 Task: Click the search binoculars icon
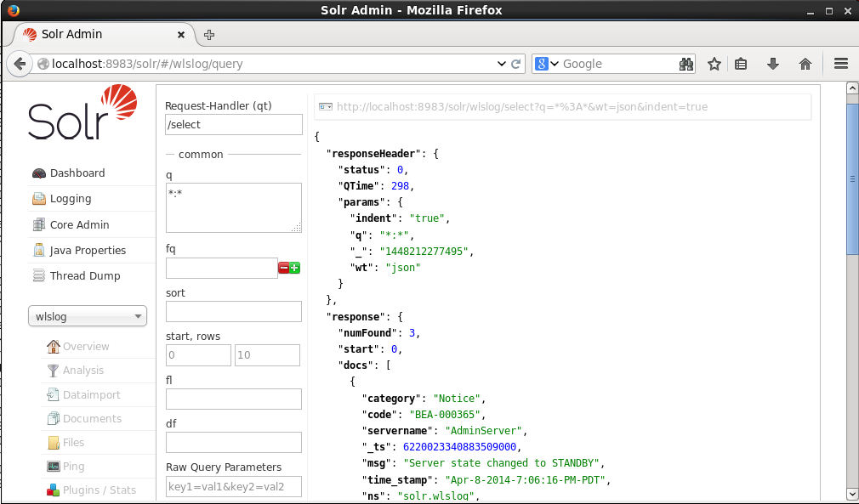tap(685, 64)
